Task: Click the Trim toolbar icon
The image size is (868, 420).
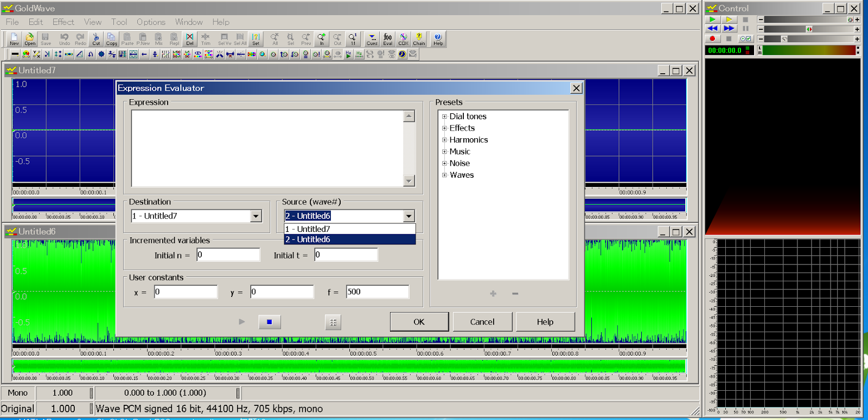Action: coord(206,39)
